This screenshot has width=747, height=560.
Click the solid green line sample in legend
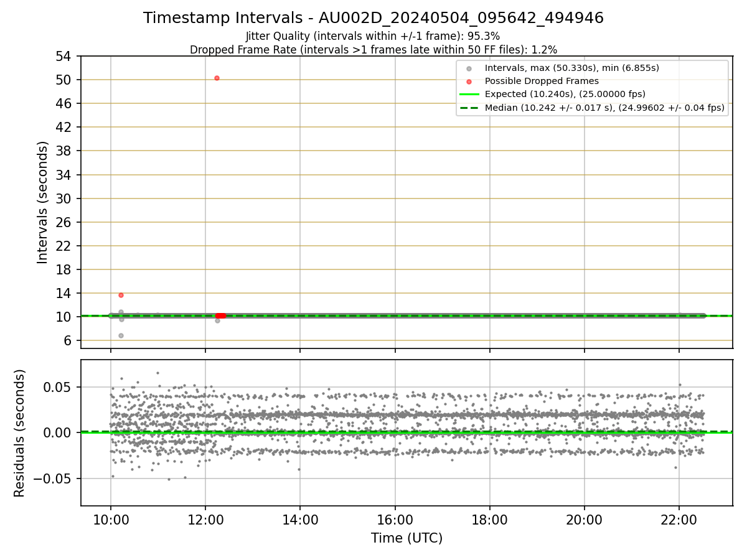pos(469,95)
